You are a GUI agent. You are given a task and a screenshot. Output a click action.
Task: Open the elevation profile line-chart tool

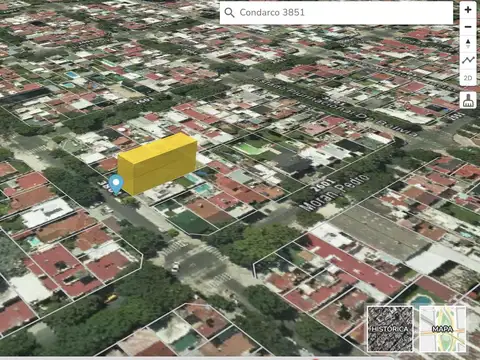point(468,61)
